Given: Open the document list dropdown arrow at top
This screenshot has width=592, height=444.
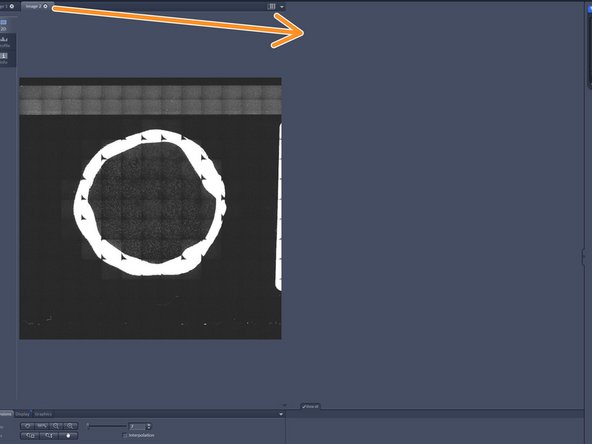Looking at the screenshot, I should [282, 6].
